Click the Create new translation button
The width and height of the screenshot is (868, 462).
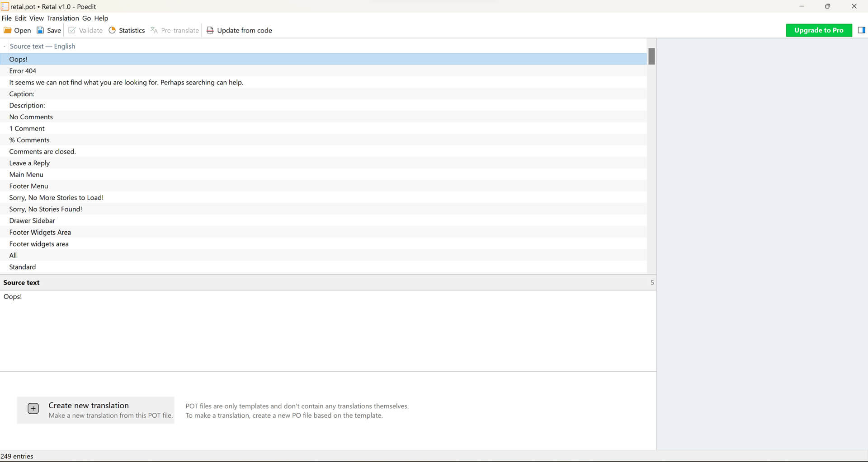[95, 410]
